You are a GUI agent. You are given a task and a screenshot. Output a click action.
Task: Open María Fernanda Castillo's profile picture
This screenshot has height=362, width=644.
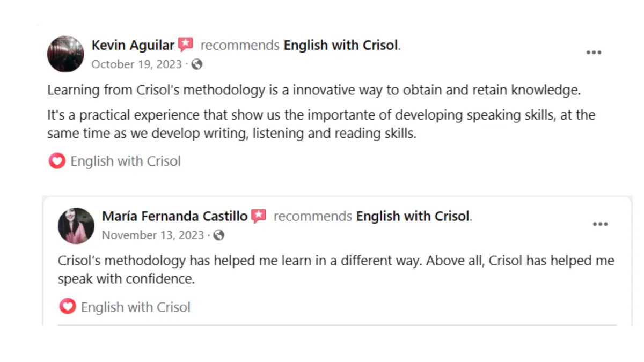[x=76, y=226]
